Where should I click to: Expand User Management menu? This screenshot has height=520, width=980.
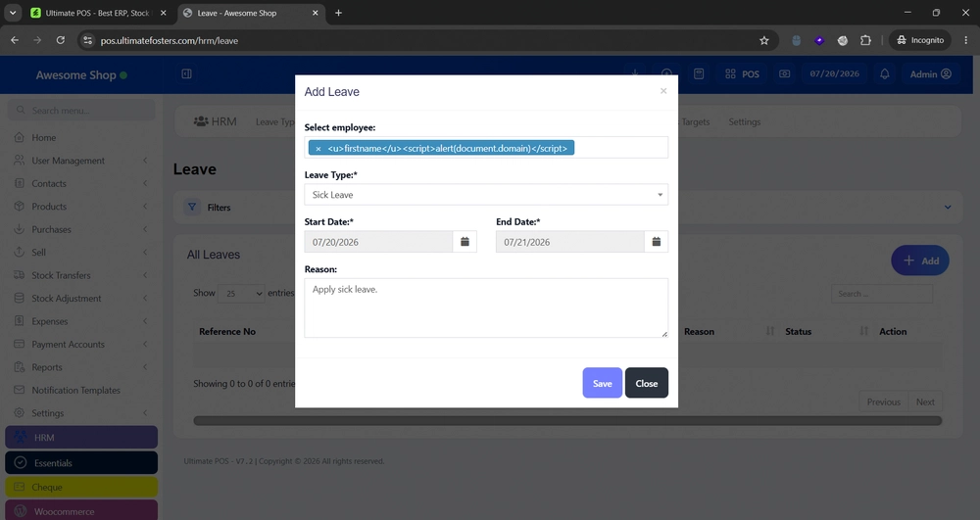pyautogui.click(x=81, y=161)
